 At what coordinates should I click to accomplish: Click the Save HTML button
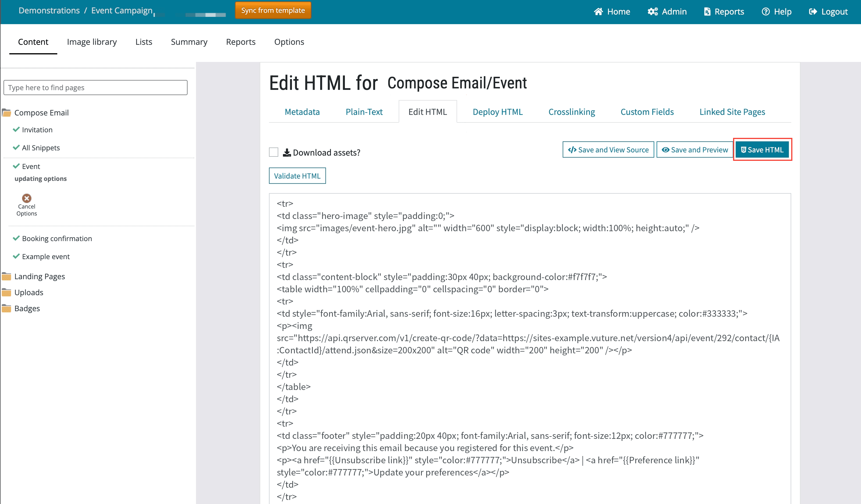762,150
